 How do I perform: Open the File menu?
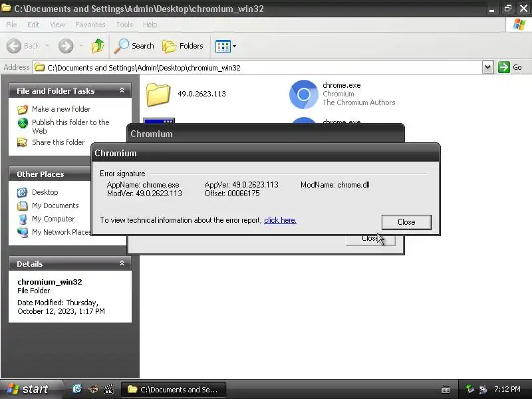pyautogui.click(x=11, y=25)
